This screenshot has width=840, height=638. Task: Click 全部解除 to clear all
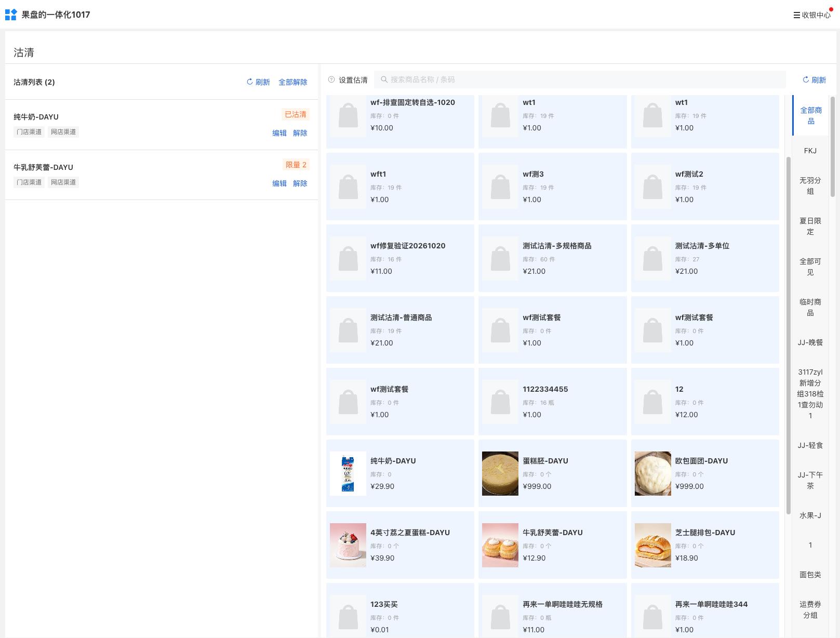tap(293, 82)
